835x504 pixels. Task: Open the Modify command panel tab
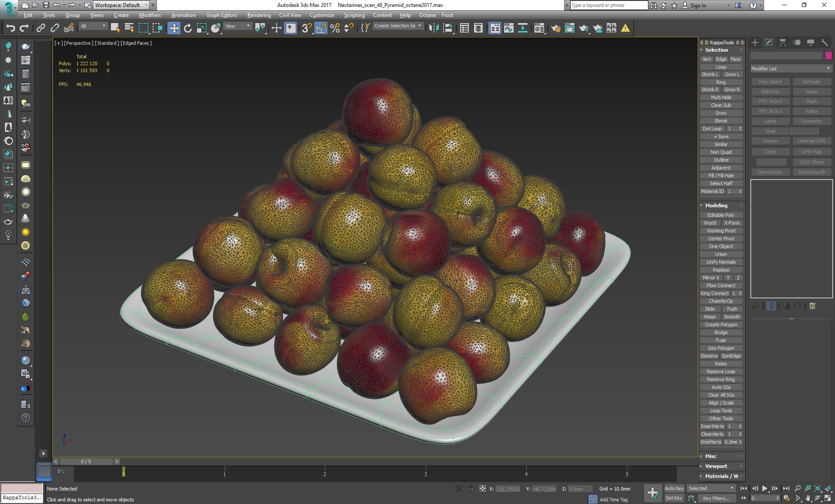(x=769, y=42)
